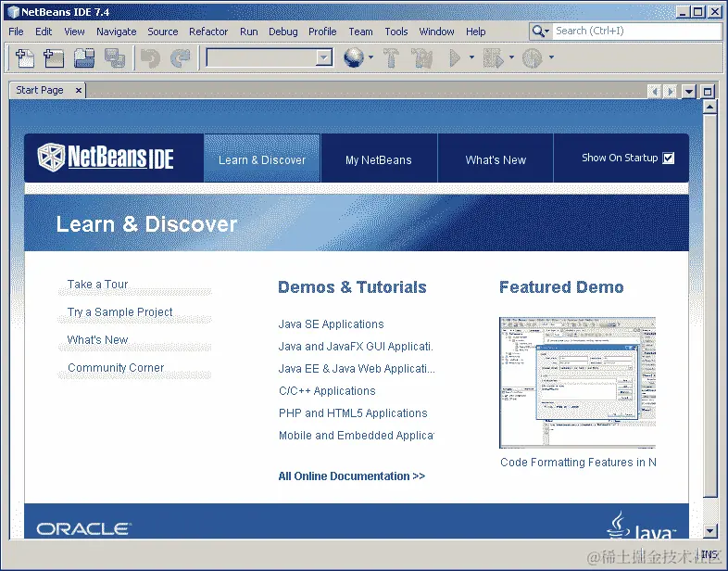Switch to My NetBeans tab
The image size is (728, 571).
pos(379,158)
